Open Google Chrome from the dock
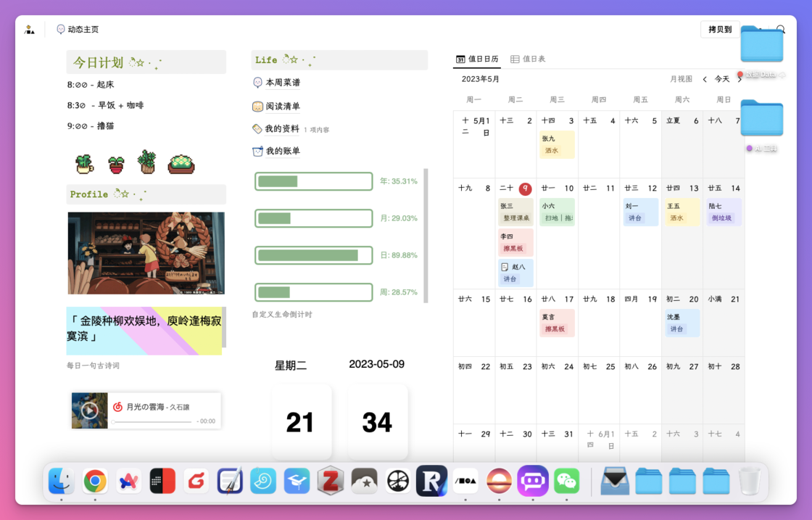 click(95, 481)
